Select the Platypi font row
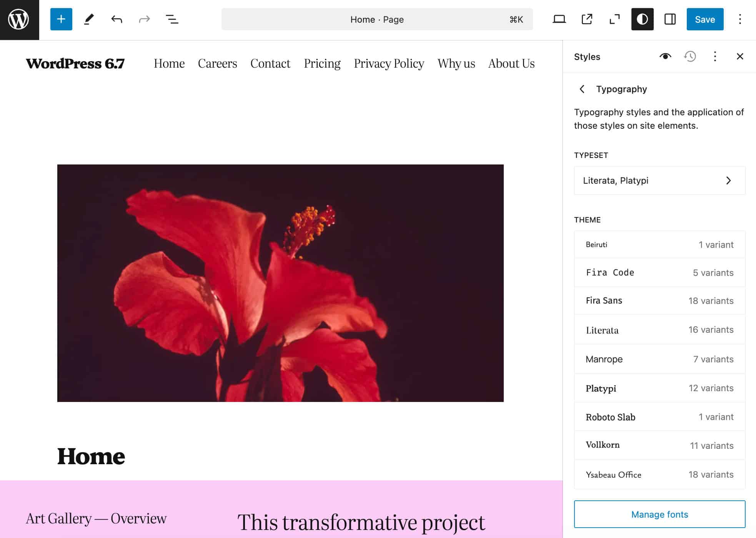This screenshot has width=756, height=538. pyautogui.click(x=660, y=388)
